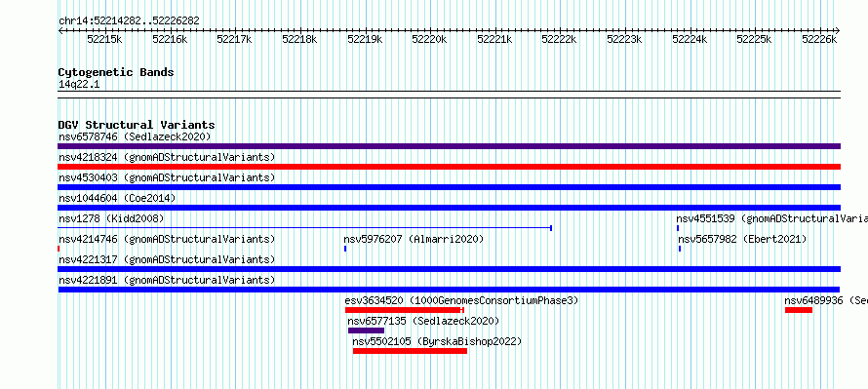Open variant label nsv4218324 (gnomADStructuralVariants)

point(167,157)
